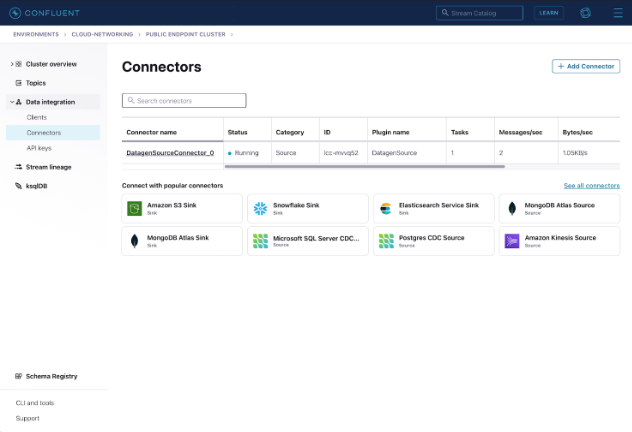The width and height of the screenshot is (632, 432).
Task: Open Schema Registry
Action: [52, 376]
